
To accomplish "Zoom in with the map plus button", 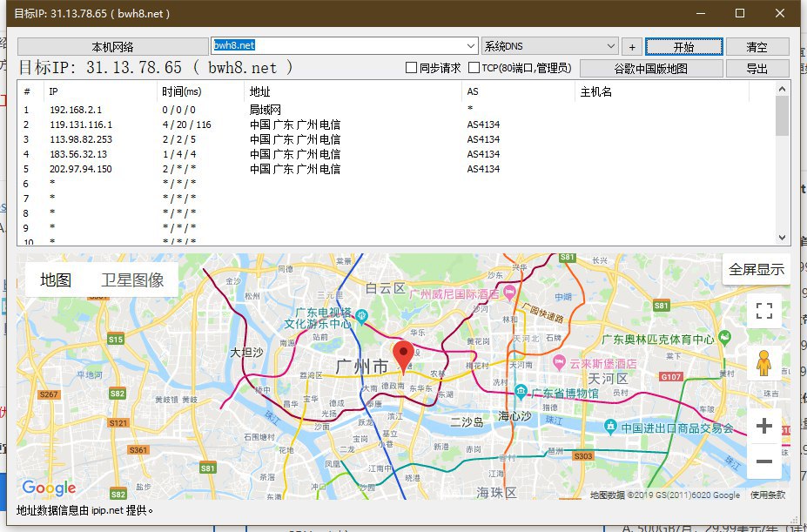I will tap(764, 426).
